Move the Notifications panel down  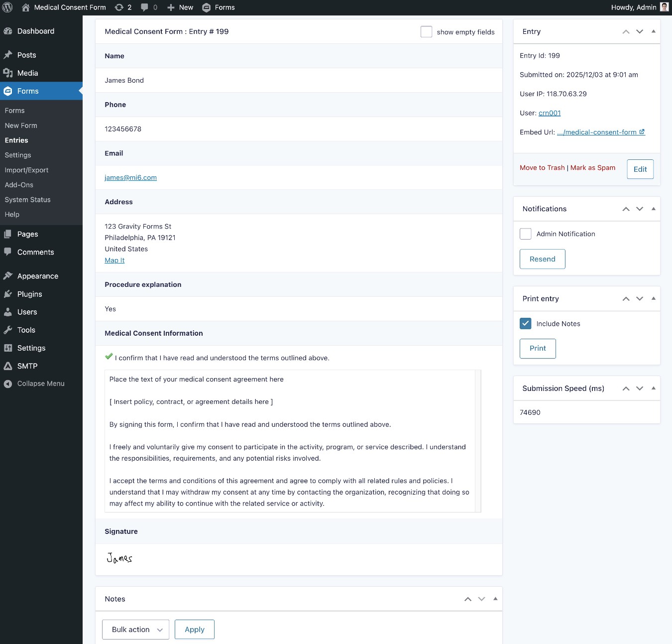click(x=640, y=209)
